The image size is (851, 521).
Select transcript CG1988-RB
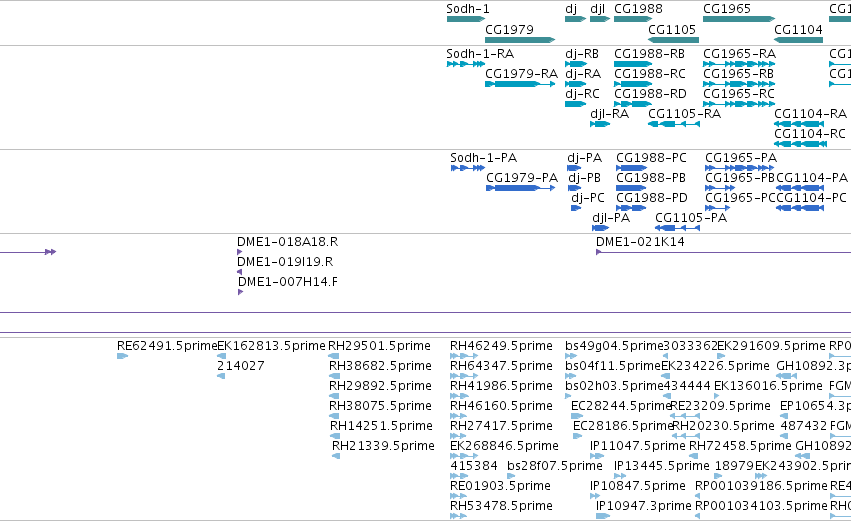(633, 64)
